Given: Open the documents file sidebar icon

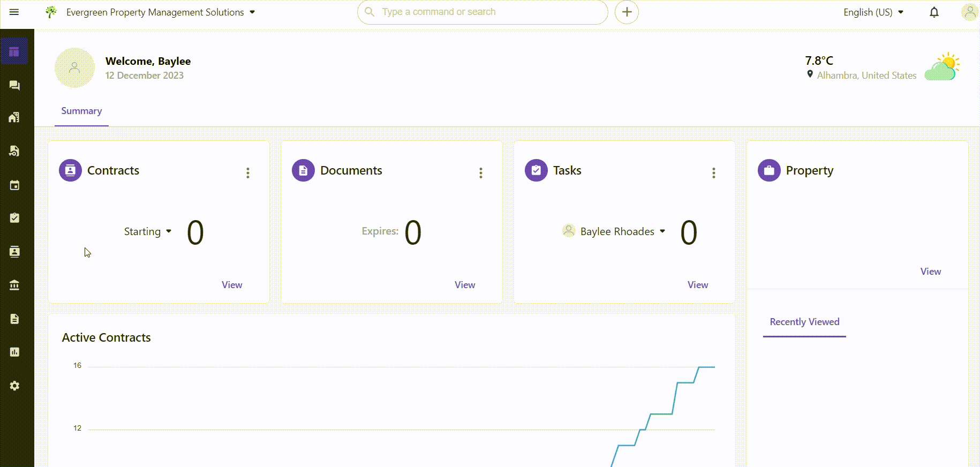Looking at the screenshot, I should 14,319.
